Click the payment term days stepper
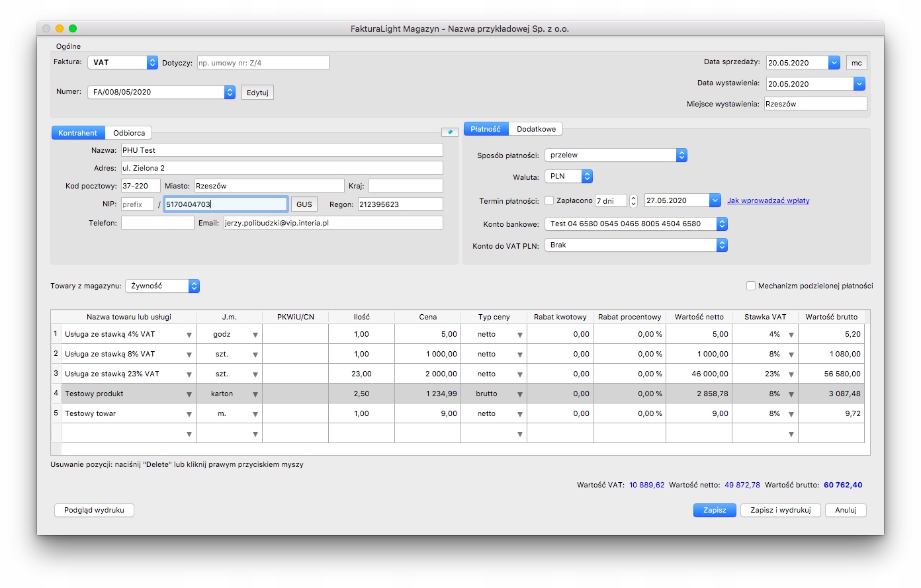This screenshot has height=588, width=921. tap(633, 200)
